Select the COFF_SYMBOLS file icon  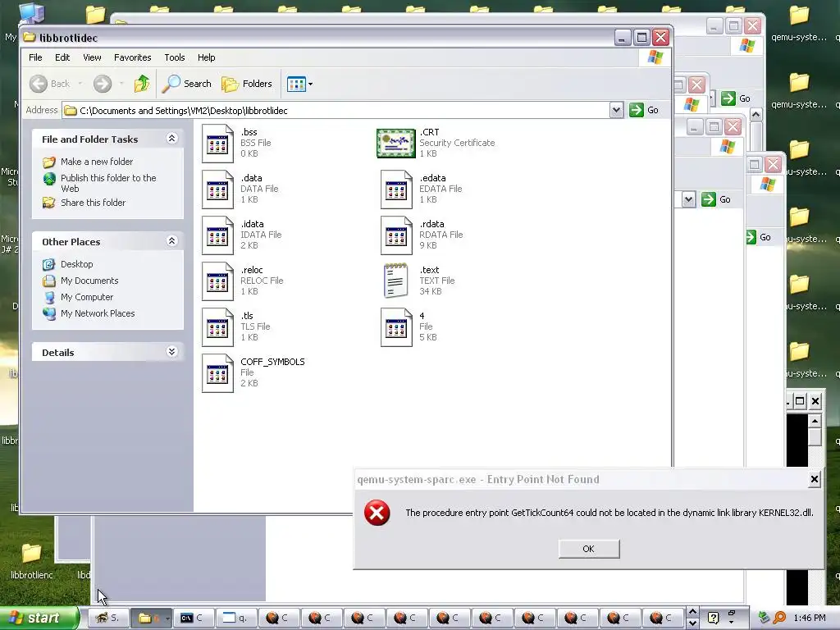pos(217,373)
